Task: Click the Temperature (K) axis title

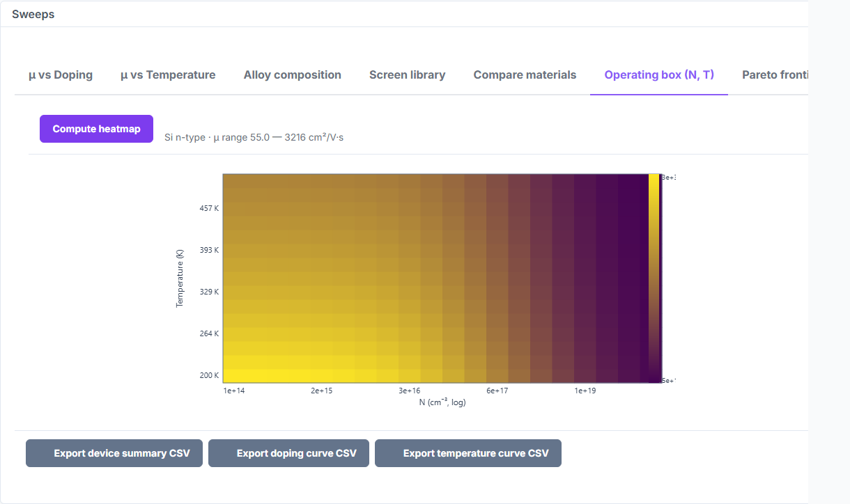Action: pos(180,278)
